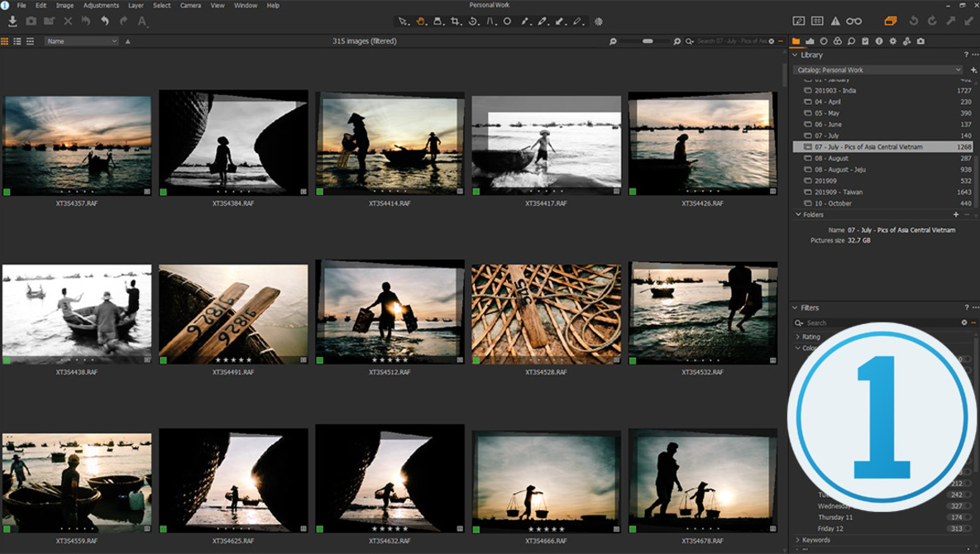The height and width of the screenshot is (554, 980).
Task: Expand the Keywords filter section
Action: 815,540
